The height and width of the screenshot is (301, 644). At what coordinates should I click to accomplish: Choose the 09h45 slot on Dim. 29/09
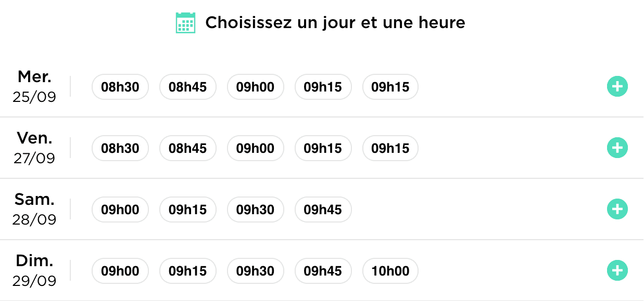(x=323, y=271)
